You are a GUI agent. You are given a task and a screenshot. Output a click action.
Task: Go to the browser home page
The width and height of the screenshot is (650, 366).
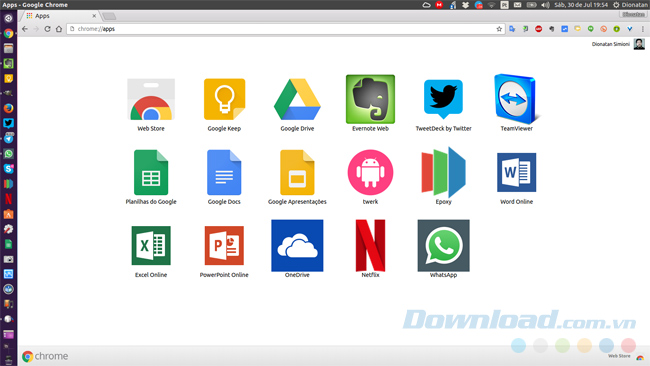coord(59,29)
